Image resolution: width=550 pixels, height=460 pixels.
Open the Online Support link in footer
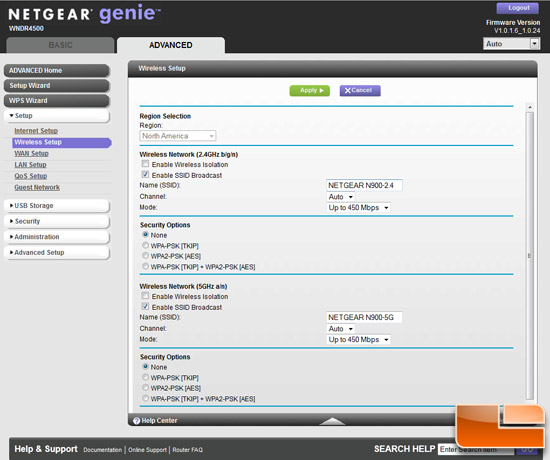pyautogui.click(x=147, y=450)
